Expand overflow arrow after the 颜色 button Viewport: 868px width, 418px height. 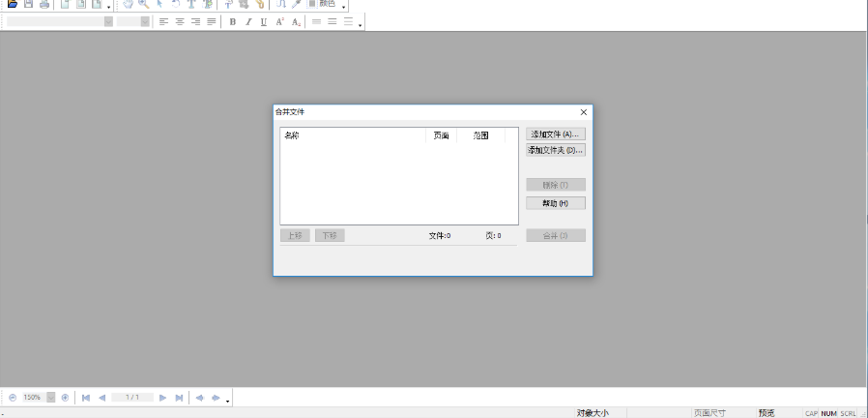(344, 8)
